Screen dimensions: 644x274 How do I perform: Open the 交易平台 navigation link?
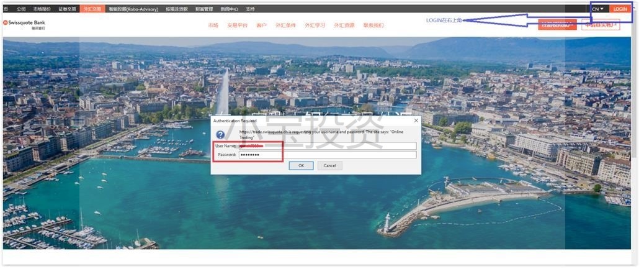click(x=237, y=25)
